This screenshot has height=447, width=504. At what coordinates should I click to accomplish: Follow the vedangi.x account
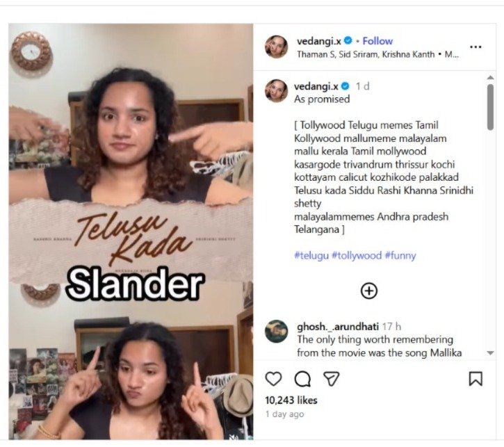click(x=377, y=41)
